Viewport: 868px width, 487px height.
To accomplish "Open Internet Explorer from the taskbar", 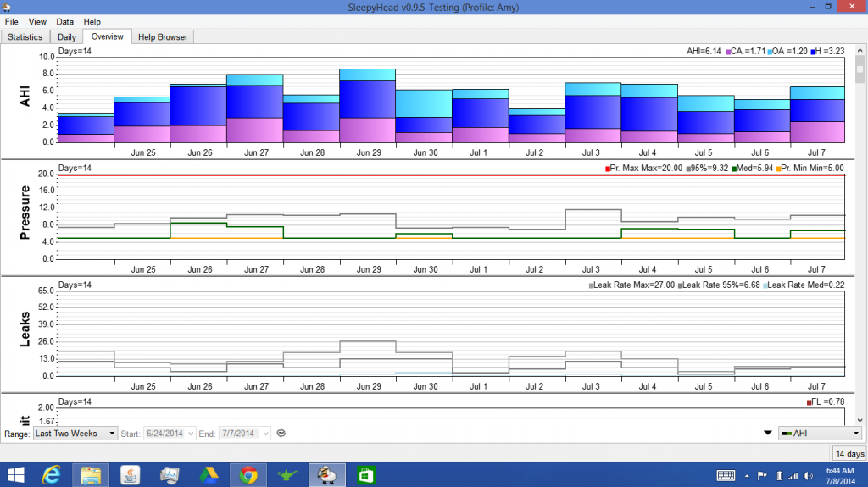I will click(x=53, y=475).
